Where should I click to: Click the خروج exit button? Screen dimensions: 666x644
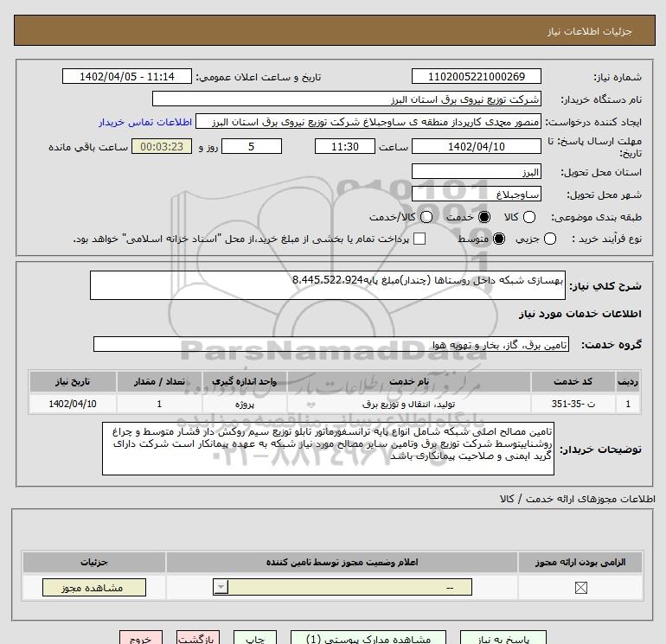click(141, 638)
